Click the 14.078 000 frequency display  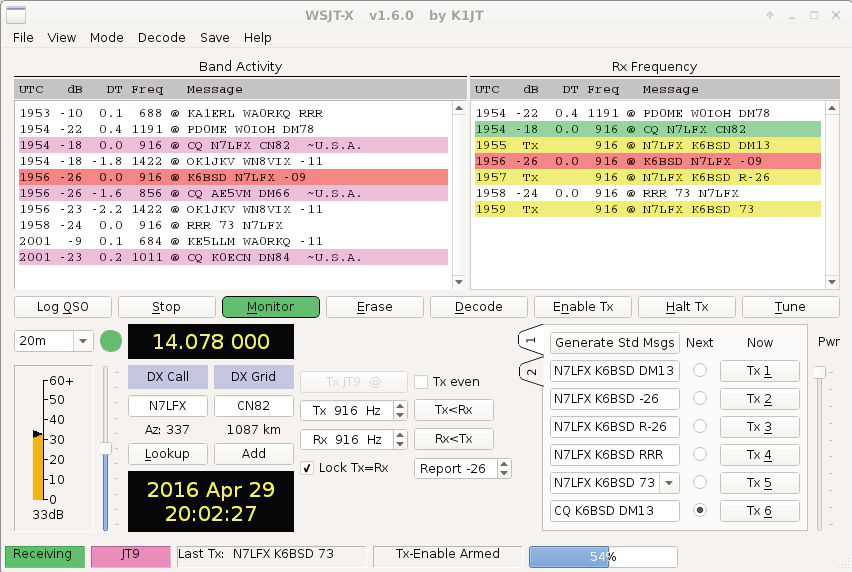point(211,342)
